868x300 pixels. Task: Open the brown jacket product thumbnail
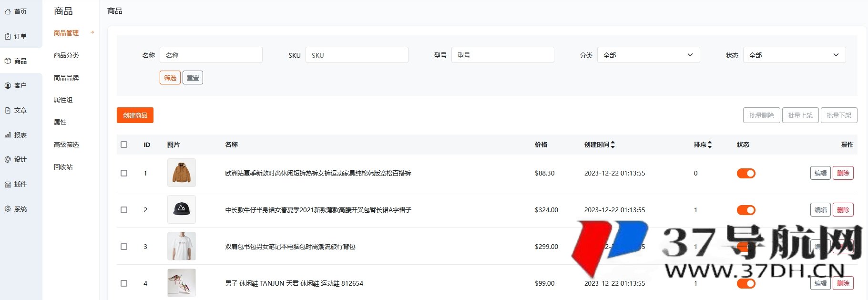(x=182, y=173)
